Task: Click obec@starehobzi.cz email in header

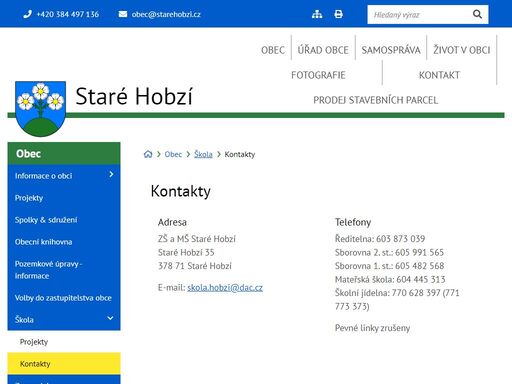Action: [x=166, y=14]
